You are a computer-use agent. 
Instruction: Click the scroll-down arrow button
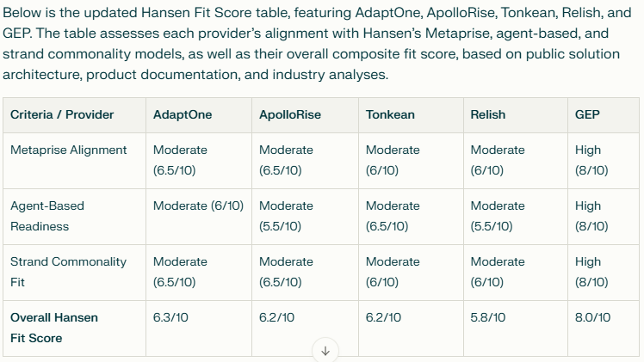325,351
